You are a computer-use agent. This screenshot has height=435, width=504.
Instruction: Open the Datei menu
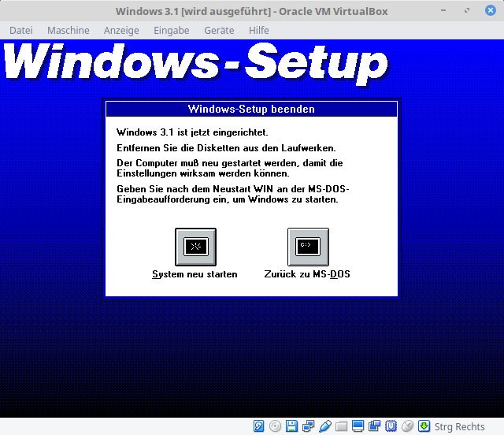click(x=21, y=30)
